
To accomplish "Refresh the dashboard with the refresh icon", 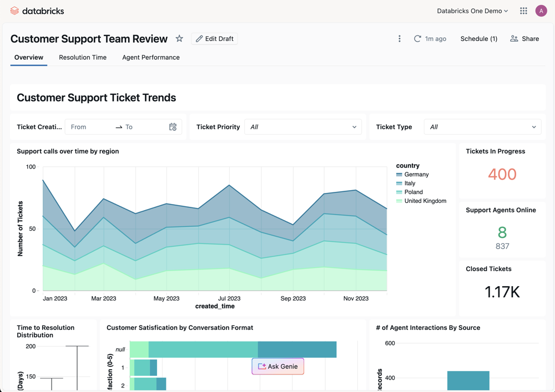I will tap(417, 39).
